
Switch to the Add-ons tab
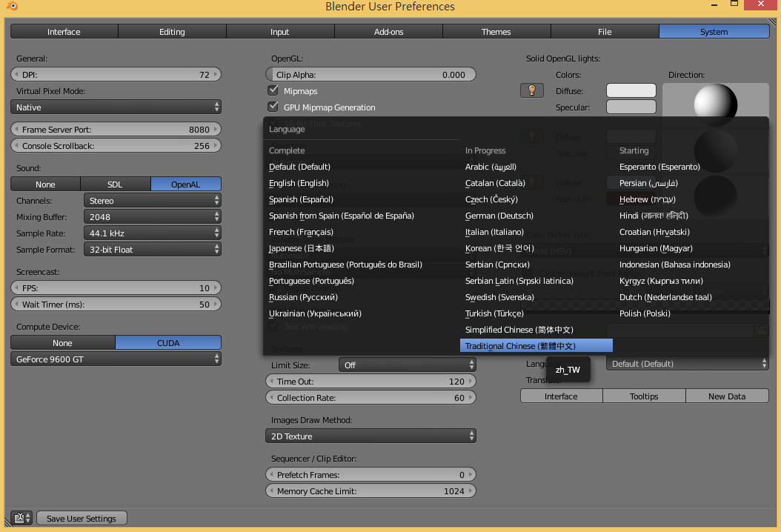click(x=388, y=31)
